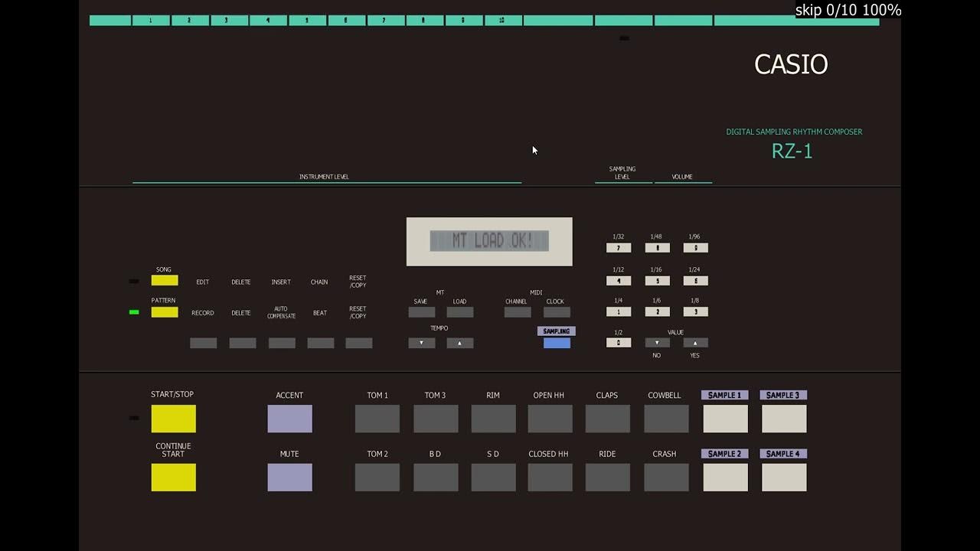Screen dimensions: 980x551
Task: Tap the OPEN HH drum pad
Action: click(x=550, y=419)
